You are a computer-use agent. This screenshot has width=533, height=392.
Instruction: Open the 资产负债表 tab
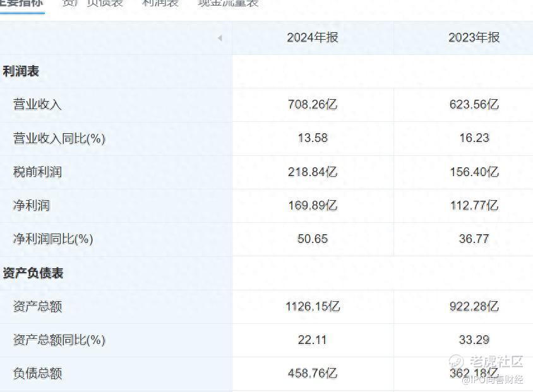tap(93, 3)
